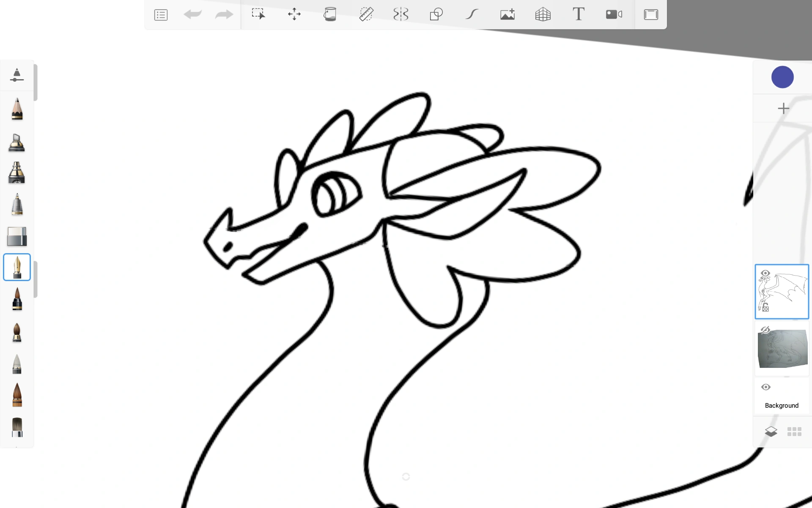Enable the Symmetry tool
The height and width of the screenshot is (508, 812).
tap(401, 14)
